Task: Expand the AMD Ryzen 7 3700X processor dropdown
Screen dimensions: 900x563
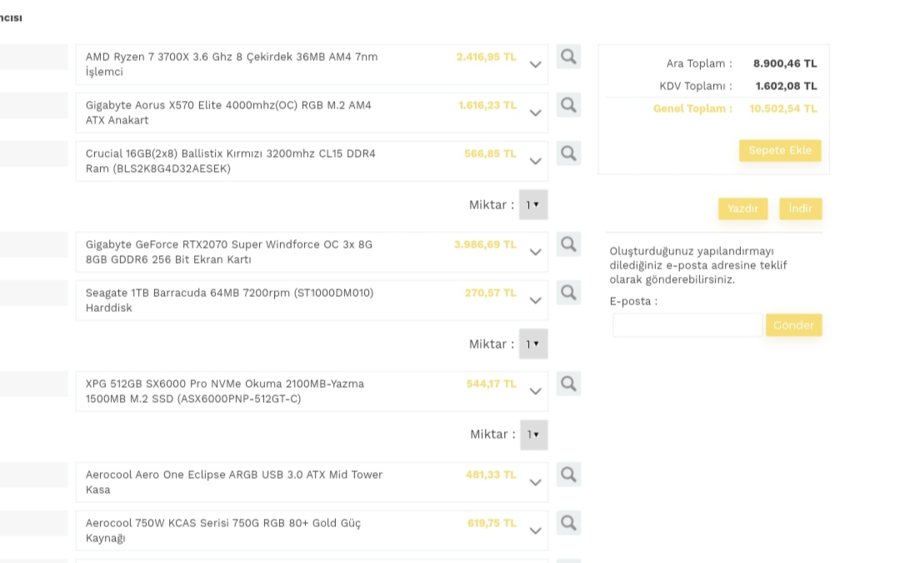Action: (x=535, y=65)
